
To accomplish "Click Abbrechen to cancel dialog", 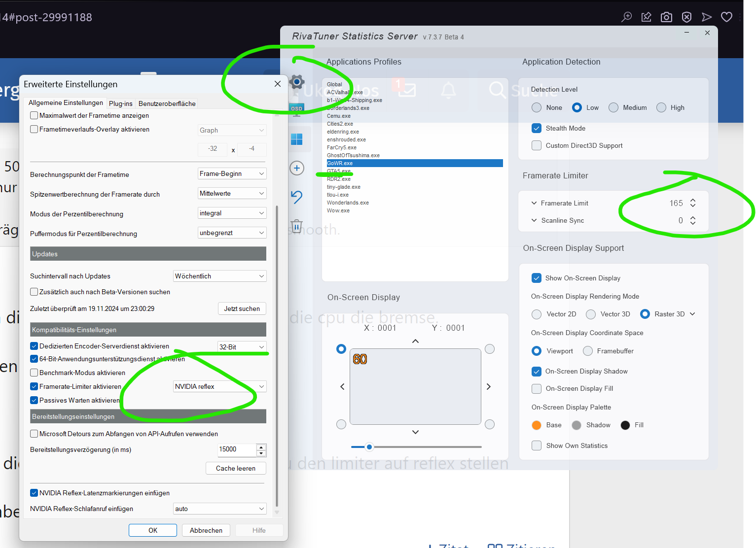I will click(206, 530).
